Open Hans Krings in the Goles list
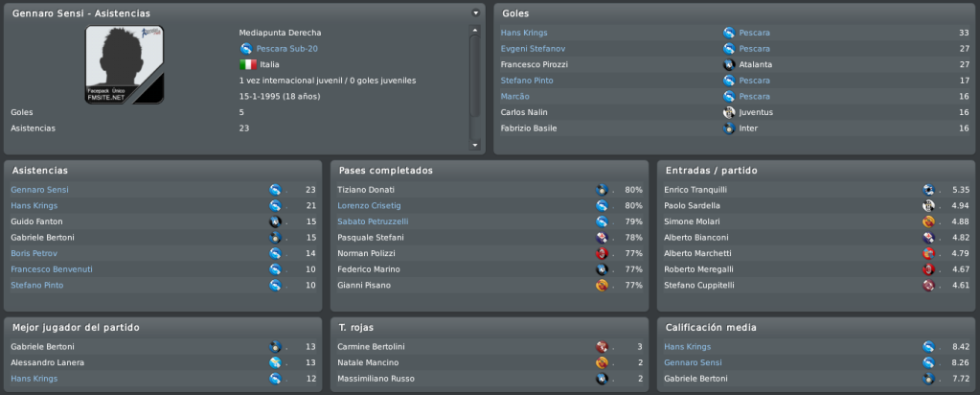 (x=524, y=33)
